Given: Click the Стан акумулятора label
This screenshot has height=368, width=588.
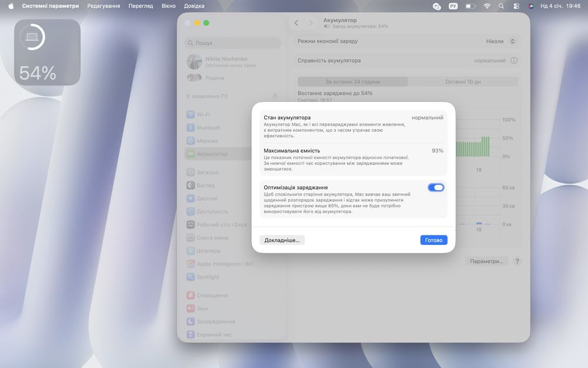Looking at the screenshot, I should pyautogui.click(x=287, y=118).
